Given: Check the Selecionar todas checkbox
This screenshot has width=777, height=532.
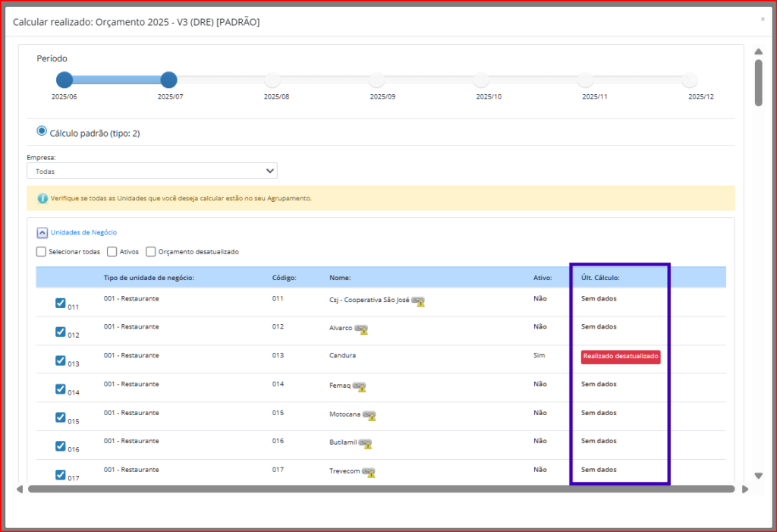Looking at the screenshot, I should click(41, 252).
